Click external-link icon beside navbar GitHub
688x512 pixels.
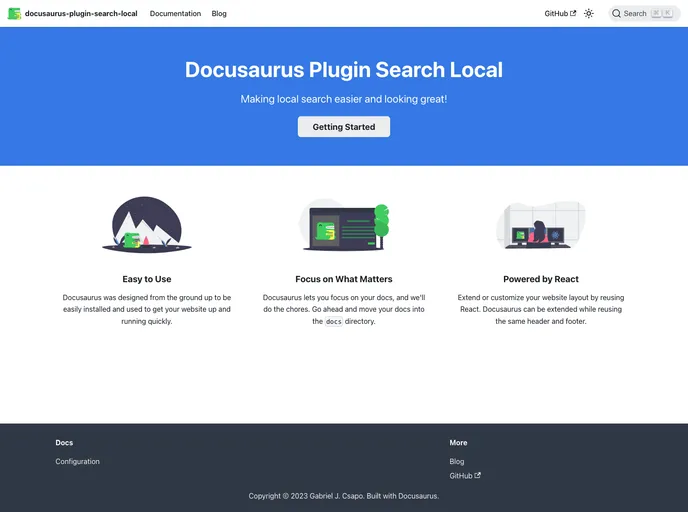[573, 13]
